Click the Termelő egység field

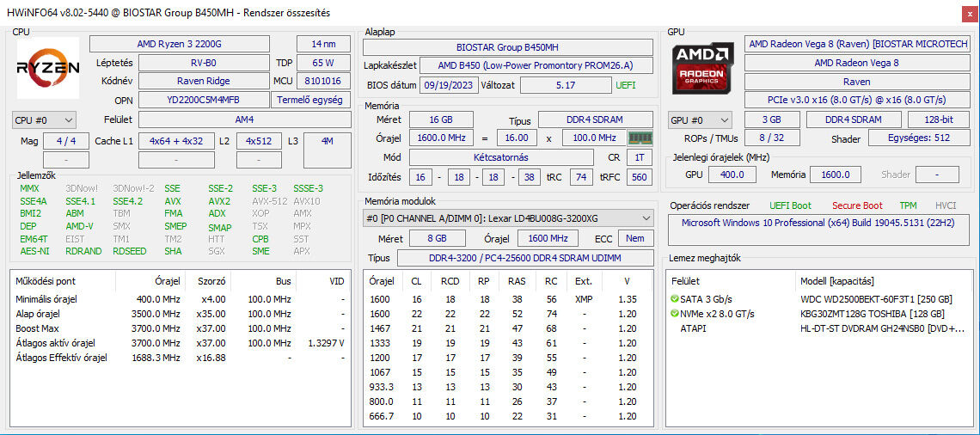point(310,100)
